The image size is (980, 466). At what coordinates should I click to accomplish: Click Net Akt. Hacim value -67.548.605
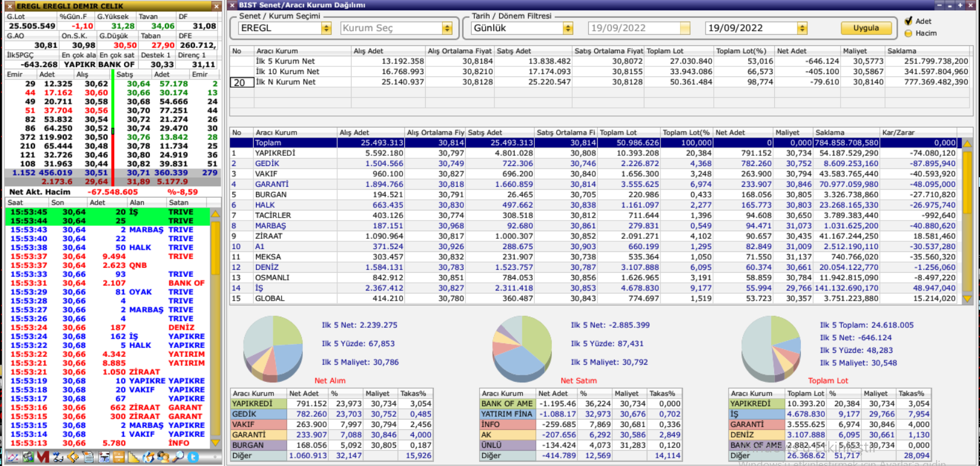coord(113,192)
